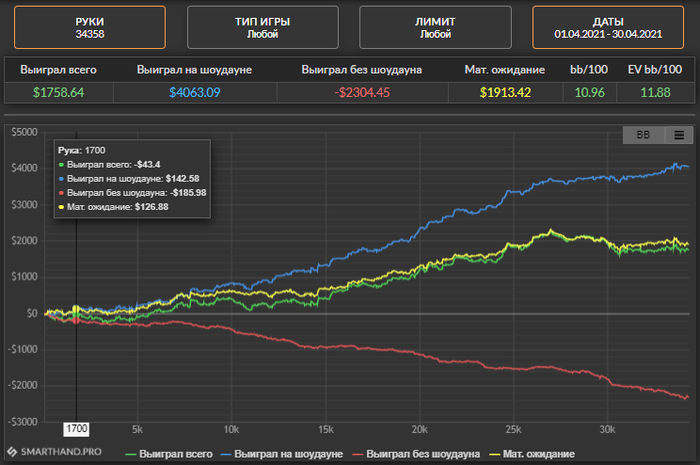Screen dimensions: 700x465
Task: Switch chart units with BB toggle
Action: pos(643,135)
